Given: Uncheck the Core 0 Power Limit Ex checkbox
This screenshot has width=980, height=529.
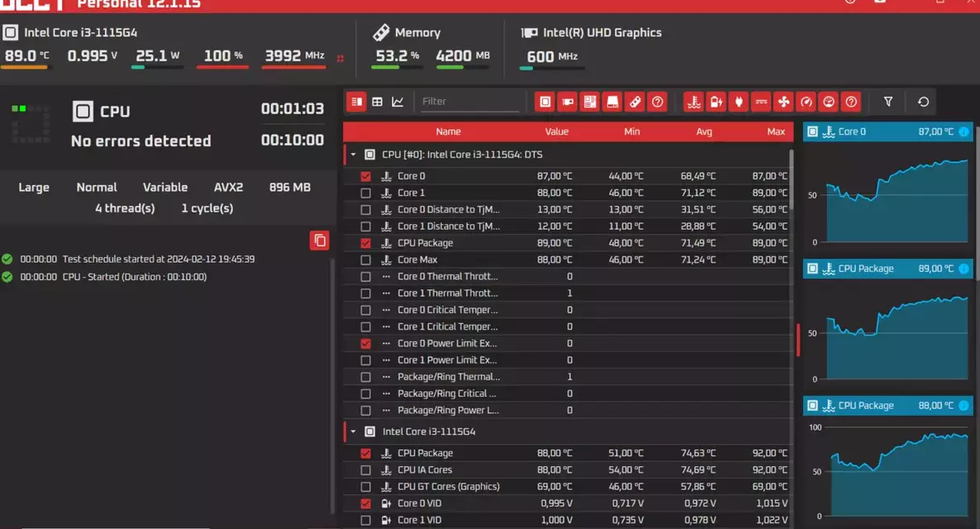Looking at the screenshot, I should tap(365, 343).
